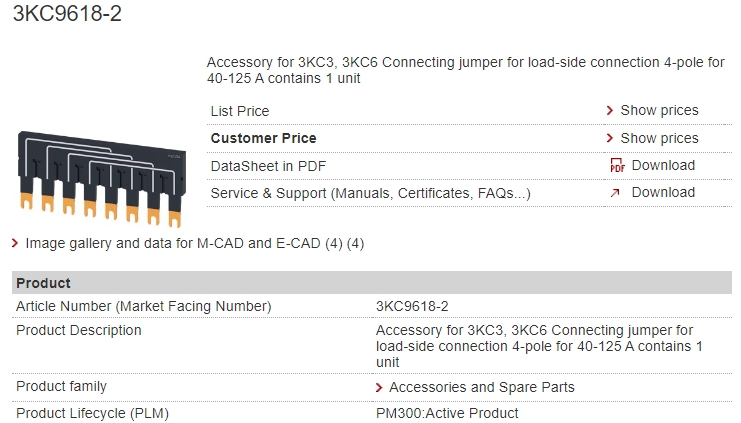Image resolution: width=741 pixels, height=423 pixels.
Task: Open the Accessories and Spare Parts product family
Action: [x=482, y=388]
